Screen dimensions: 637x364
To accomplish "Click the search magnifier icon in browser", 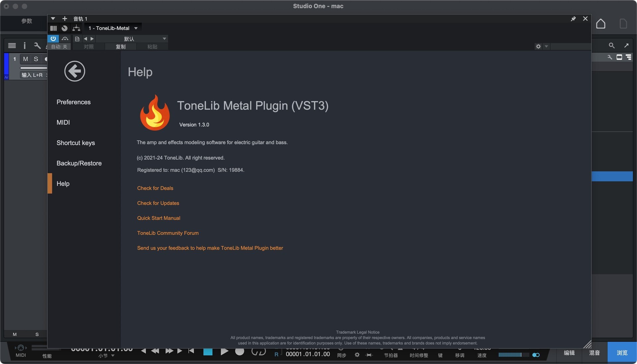I will tap(611, 45).
